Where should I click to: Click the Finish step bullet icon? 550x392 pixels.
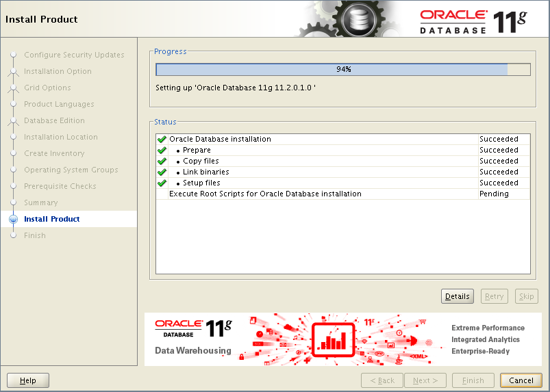(13, 235)
